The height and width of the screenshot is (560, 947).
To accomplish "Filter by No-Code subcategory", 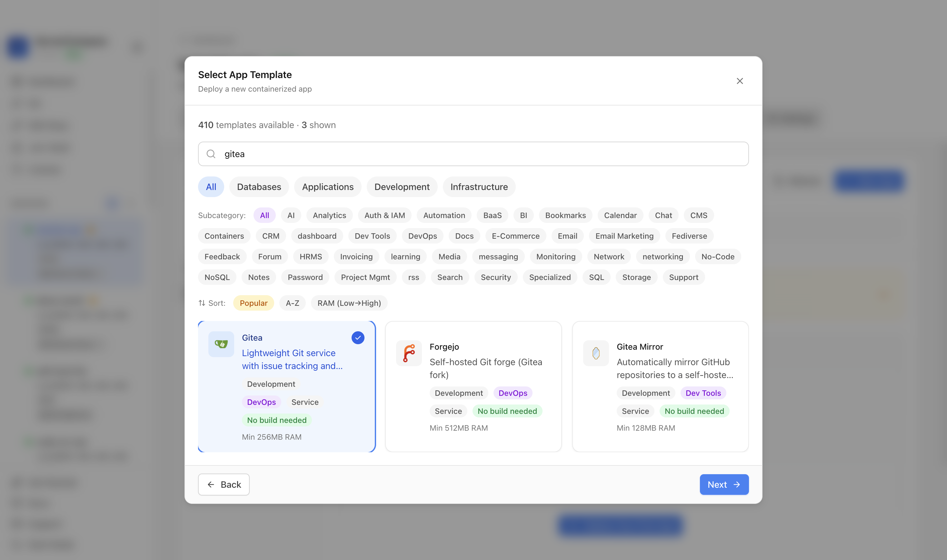I will click(x=718, y=256).
